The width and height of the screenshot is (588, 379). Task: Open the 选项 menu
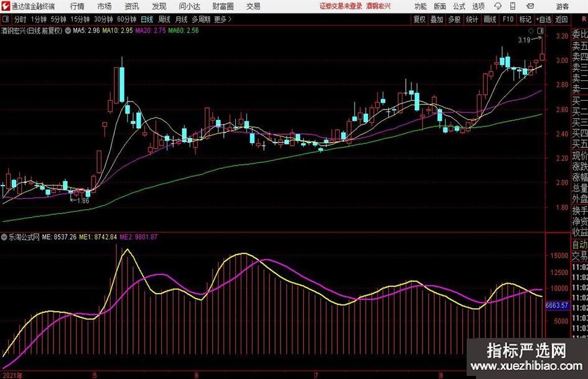tap(478, 6)
